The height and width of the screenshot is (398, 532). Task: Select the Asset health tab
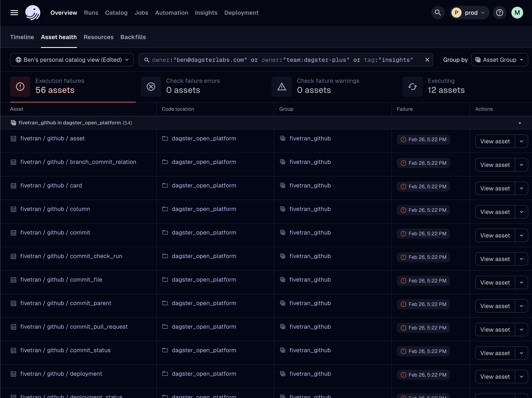click(59, 37)
